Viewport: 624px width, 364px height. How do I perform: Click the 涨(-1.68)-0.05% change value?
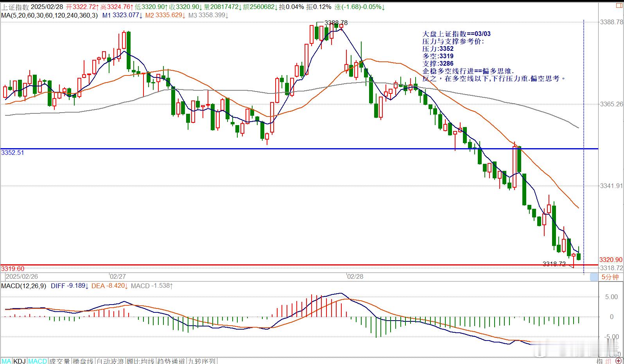click(360, 7)
